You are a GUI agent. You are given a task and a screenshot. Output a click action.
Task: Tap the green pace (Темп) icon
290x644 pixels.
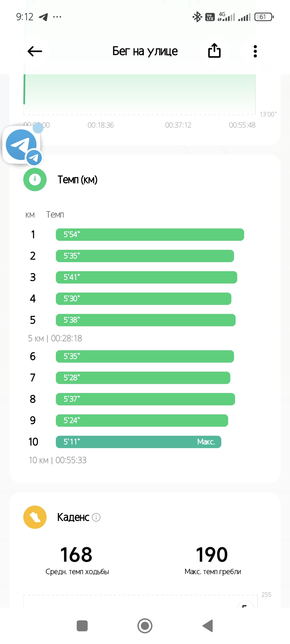tap(35, 180)
